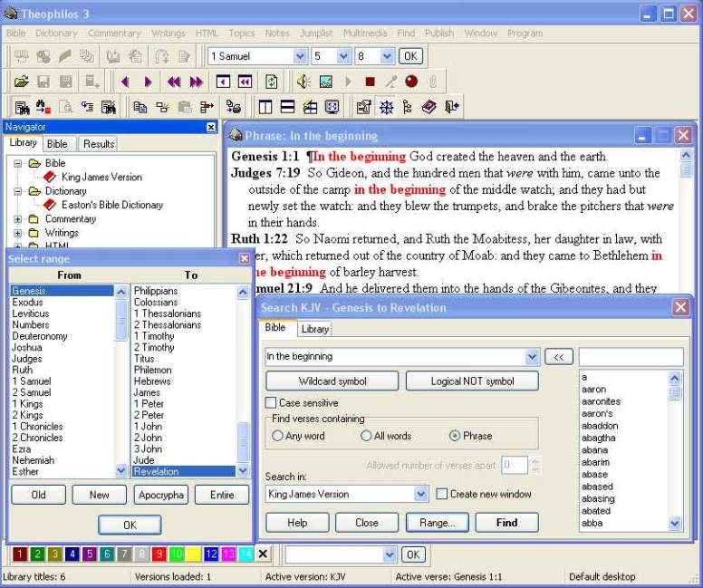The width and height of the screenshot is (703, 588).
Task: Click the Find button in Search dialog
Action: pyautogui.click(x=506, y=523)
